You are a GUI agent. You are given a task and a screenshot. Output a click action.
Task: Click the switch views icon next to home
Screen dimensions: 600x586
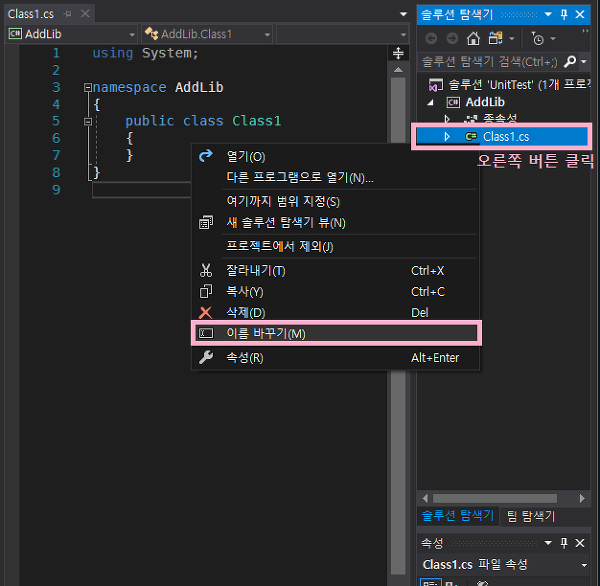coord(496,39)
